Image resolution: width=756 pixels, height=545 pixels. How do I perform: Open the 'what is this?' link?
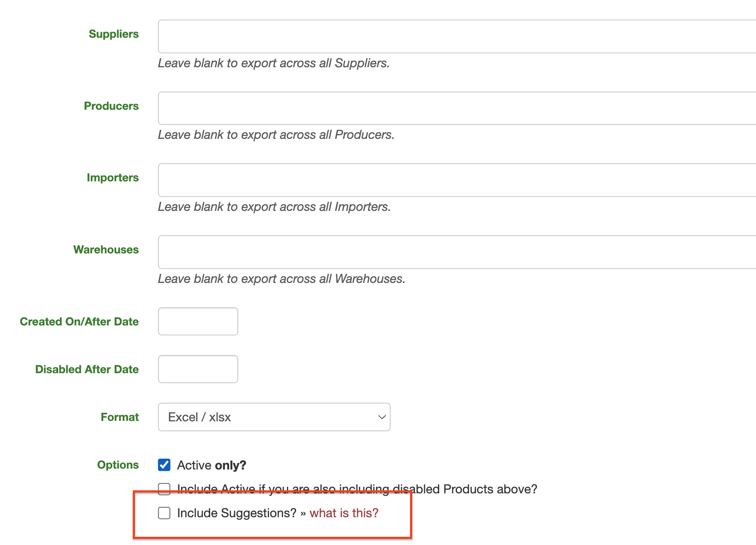[344, 513]
